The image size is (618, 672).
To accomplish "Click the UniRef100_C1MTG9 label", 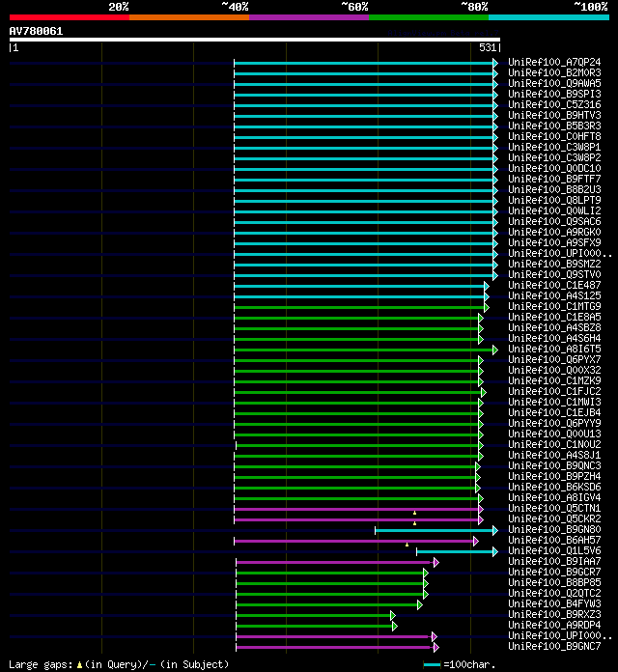I will [554, 306].
